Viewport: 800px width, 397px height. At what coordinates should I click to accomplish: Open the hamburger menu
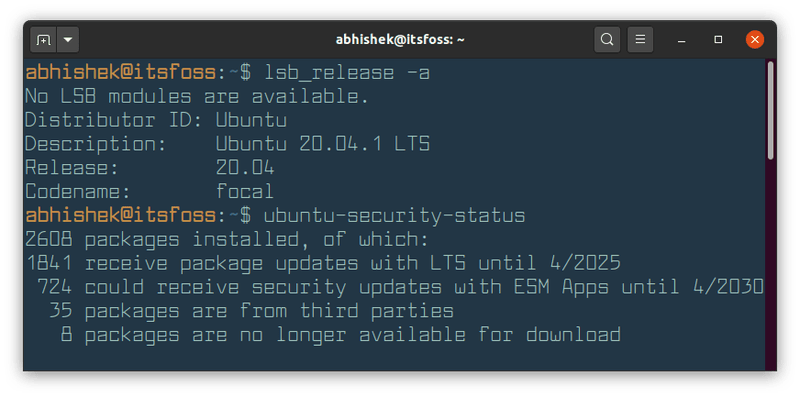point(640,40)
